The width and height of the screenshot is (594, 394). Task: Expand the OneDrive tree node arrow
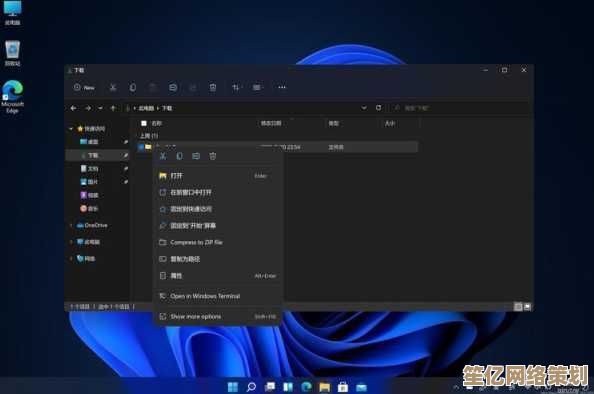(71, 225)
